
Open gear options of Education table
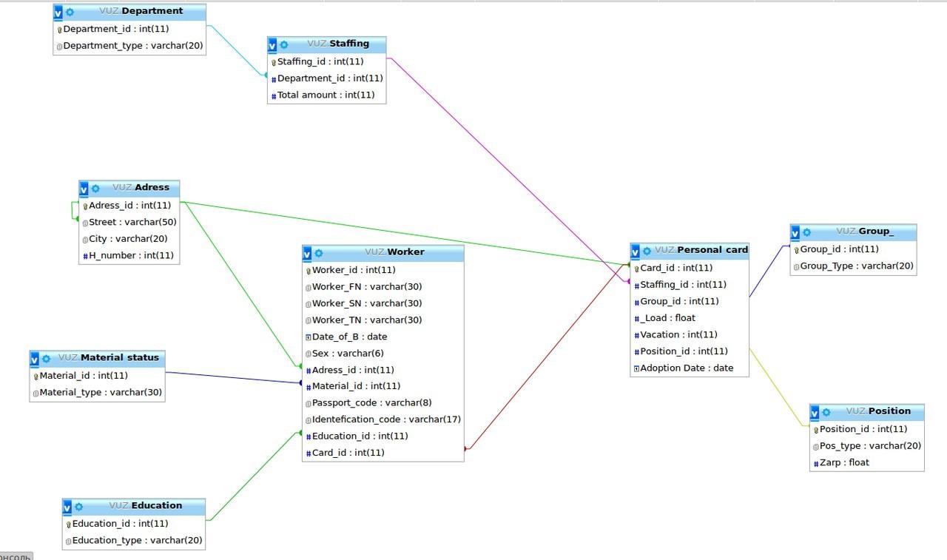78,507
